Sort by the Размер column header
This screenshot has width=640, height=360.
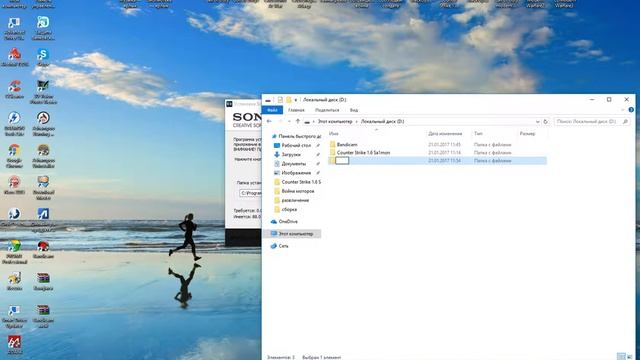[527, 133]
